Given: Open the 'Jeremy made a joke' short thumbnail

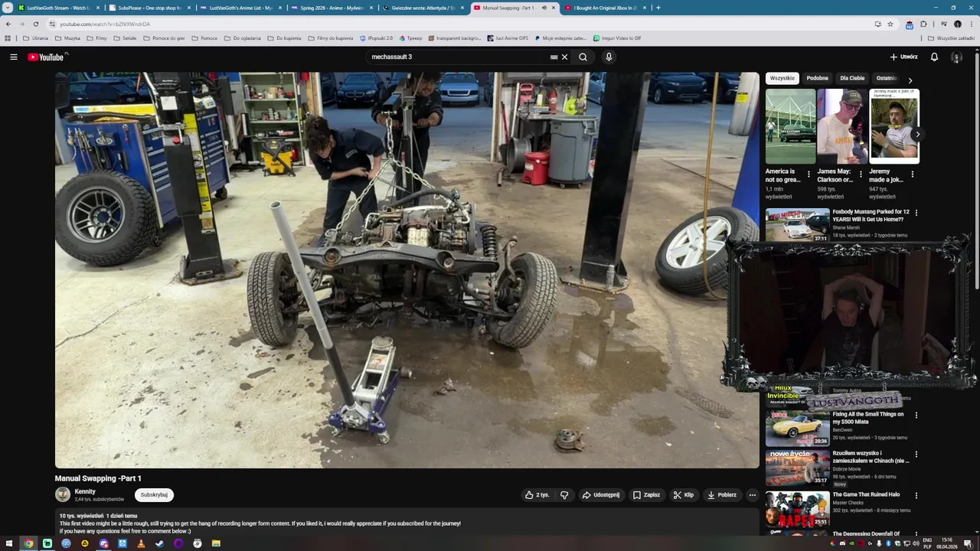Looking at the screenshot, I should point(893,126).
